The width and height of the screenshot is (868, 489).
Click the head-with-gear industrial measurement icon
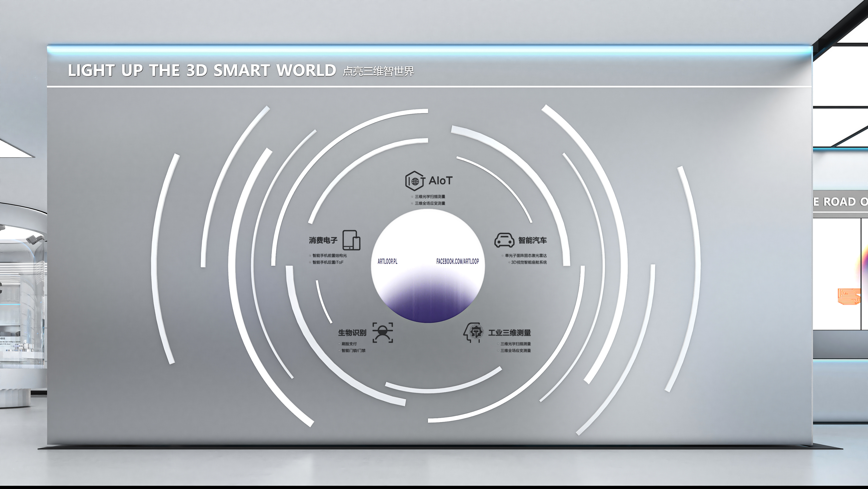(x=474, y=332)
